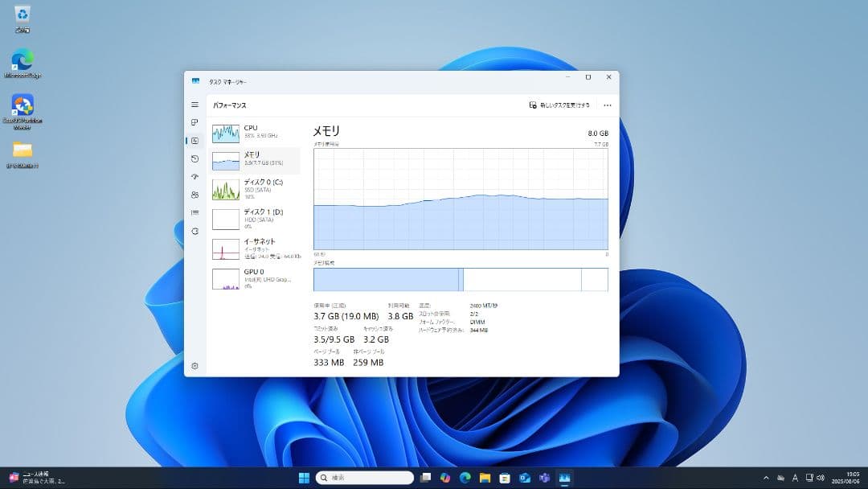Click the Windows search box
This screenshot has width=868, height=489.
pyautogui.click(x=366, y=477)
